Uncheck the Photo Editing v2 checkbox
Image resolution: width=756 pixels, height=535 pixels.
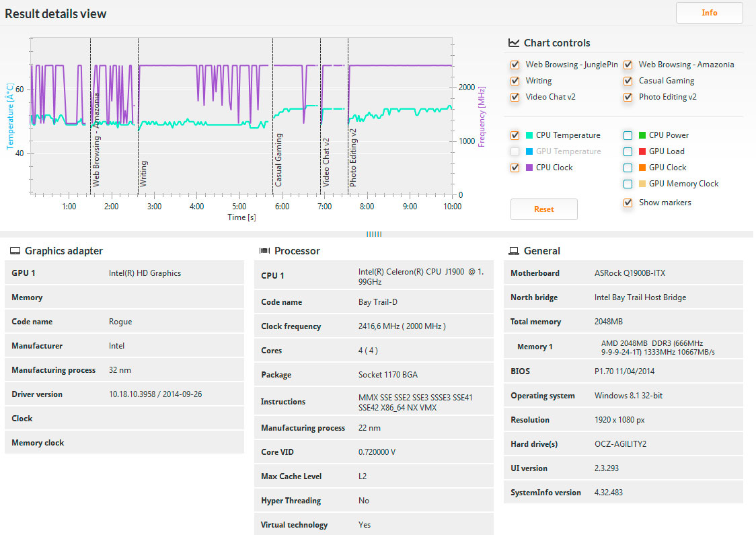(x=628, y=97)
